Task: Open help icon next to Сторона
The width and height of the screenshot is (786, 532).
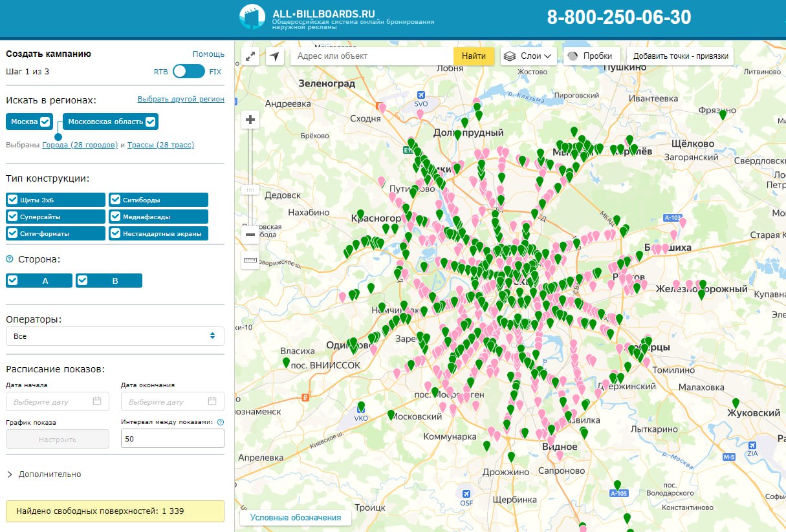Action: coord(10,259)
